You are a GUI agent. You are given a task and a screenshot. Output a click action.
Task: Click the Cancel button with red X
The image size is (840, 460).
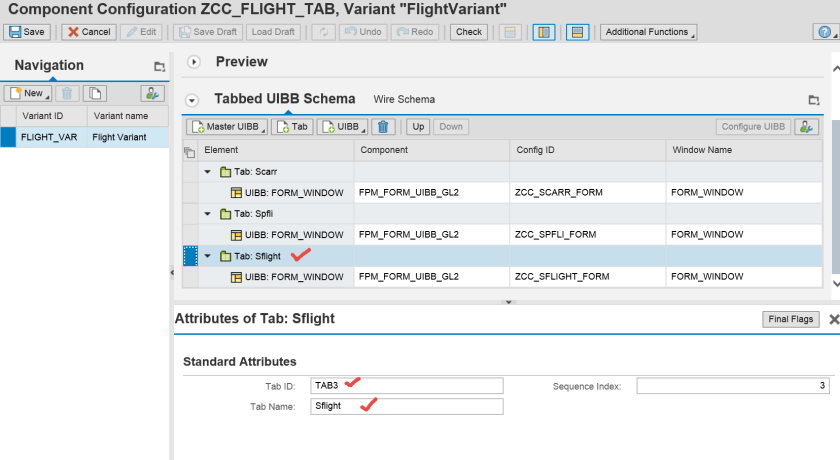coord(88,32)
